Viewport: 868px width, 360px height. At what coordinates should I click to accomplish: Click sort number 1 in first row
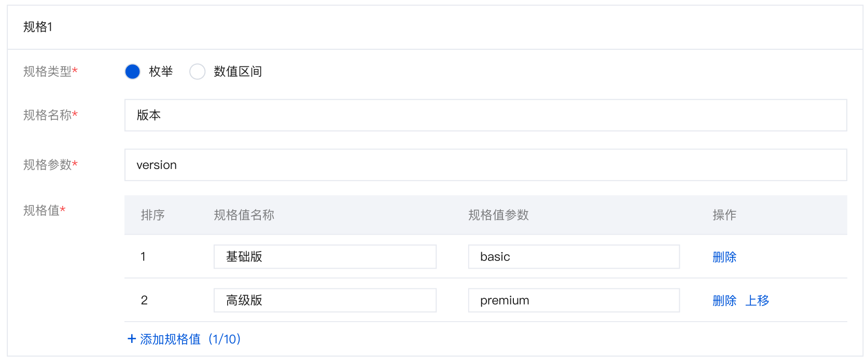143,257
